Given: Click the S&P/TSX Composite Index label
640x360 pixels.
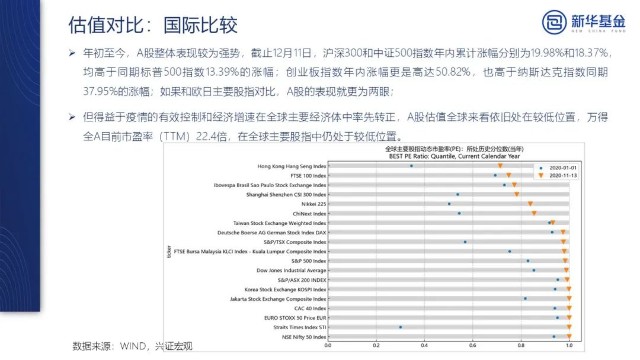Looking at the screenshot, I should click(x=295, y=242).
